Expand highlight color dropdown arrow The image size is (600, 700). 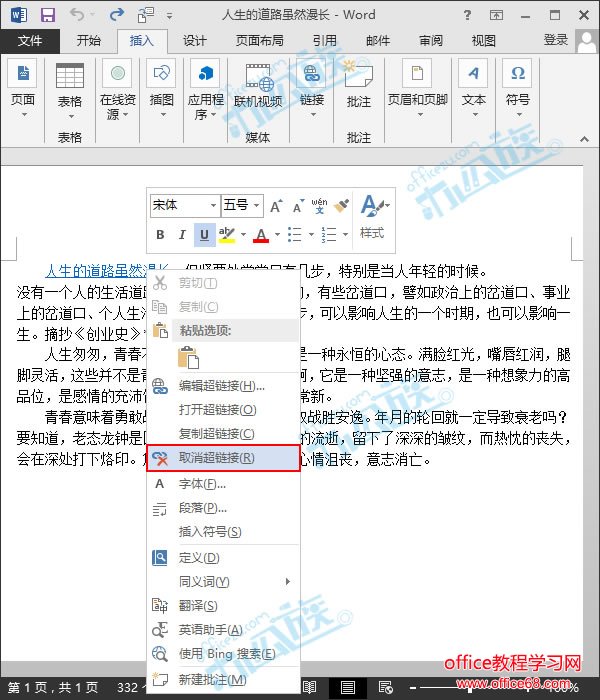(x=243, y=234)
